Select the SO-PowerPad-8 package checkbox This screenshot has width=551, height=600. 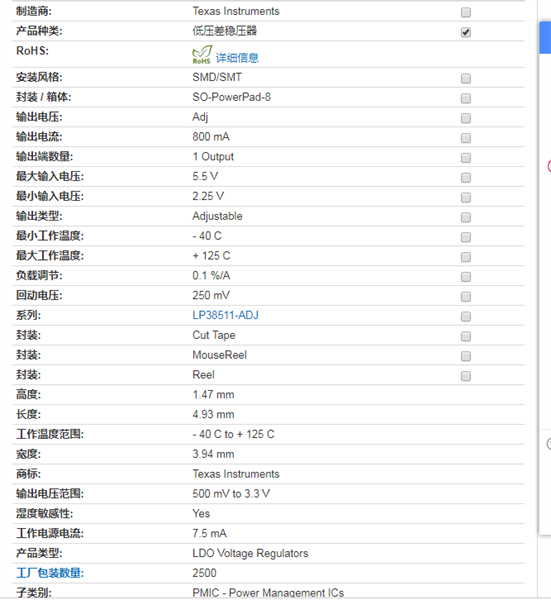pos(466,98)
